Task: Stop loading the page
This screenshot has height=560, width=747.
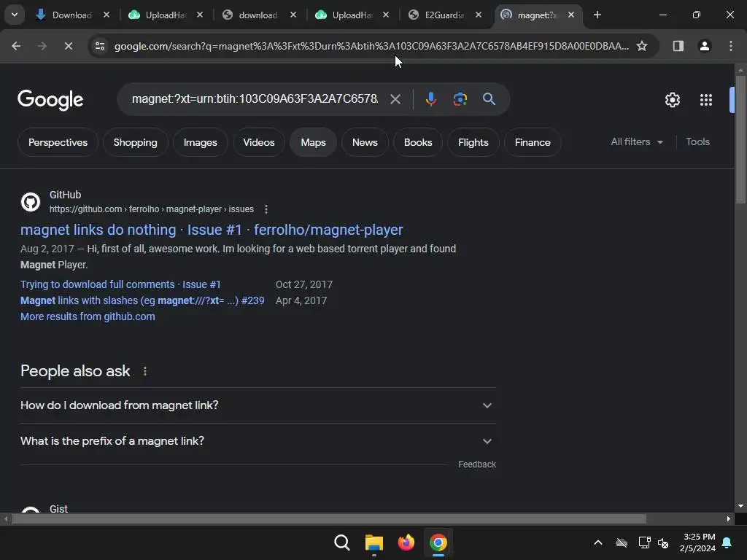Action: click(x=68, y=46)
